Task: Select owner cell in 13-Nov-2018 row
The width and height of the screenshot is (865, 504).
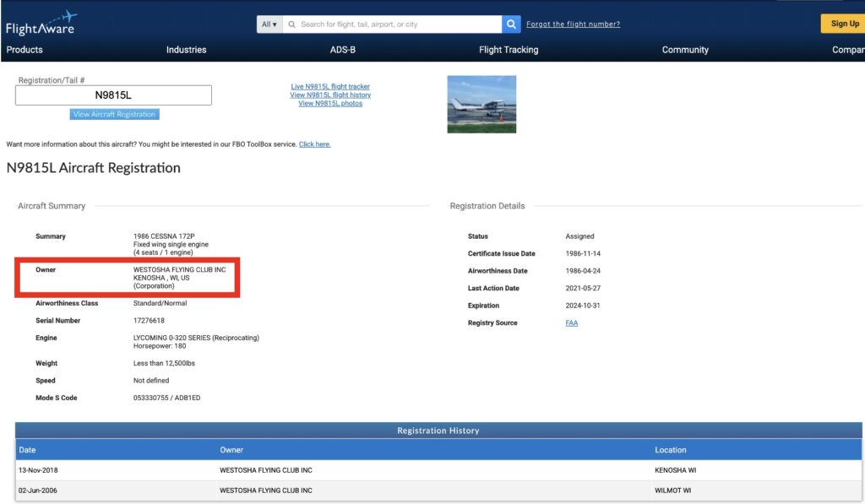Action: 266,470
